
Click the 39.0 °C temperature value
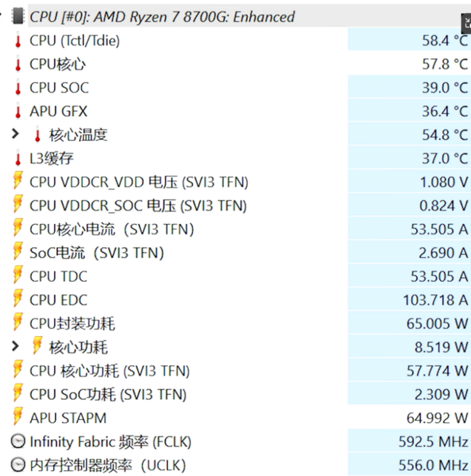(445, 88)
